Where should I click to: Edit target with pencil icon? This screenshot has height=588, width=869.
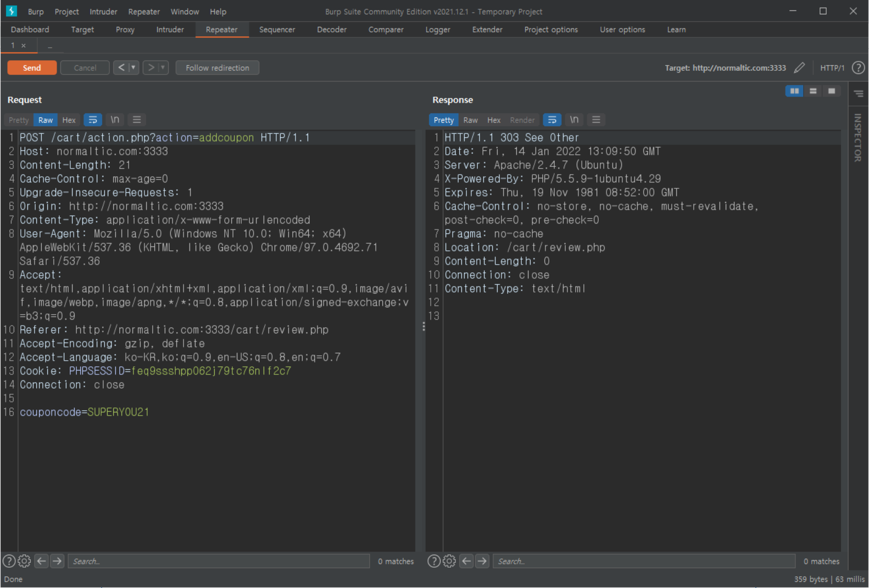pyautogui.click(x=799, y=68)
